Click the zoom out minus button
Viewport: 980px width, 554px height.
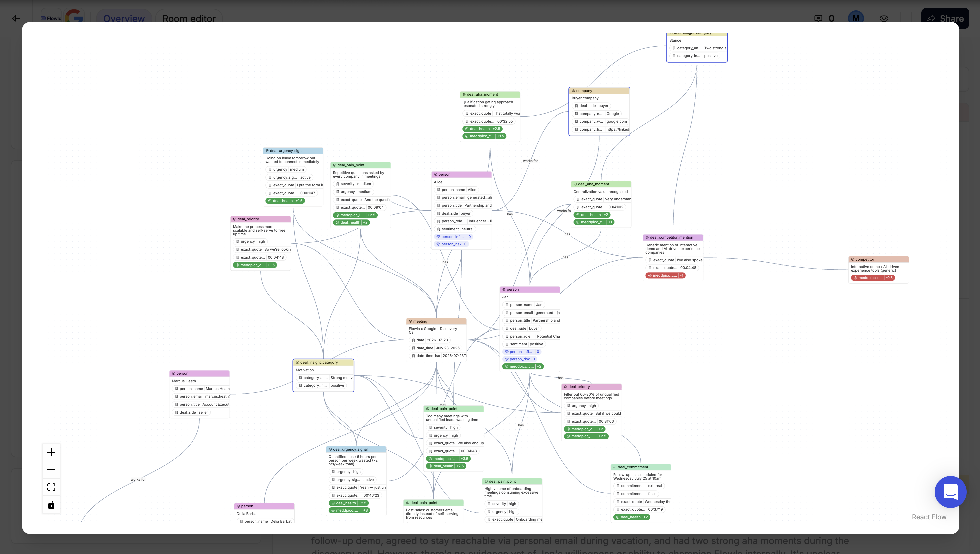(x=51, y=470)
